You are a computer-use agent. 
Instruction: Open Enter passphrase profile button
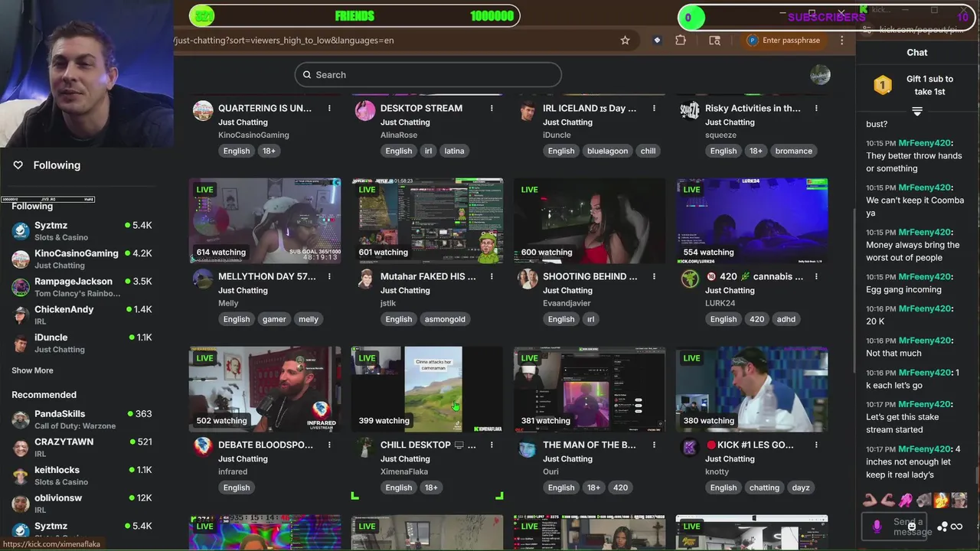pos(784,41)
